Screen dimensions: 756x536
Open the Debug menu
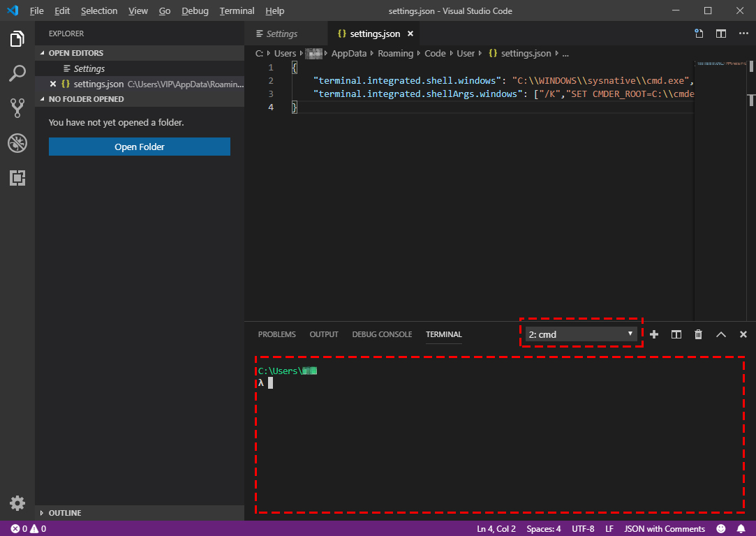pyautogui.click(x=195, y=10)
